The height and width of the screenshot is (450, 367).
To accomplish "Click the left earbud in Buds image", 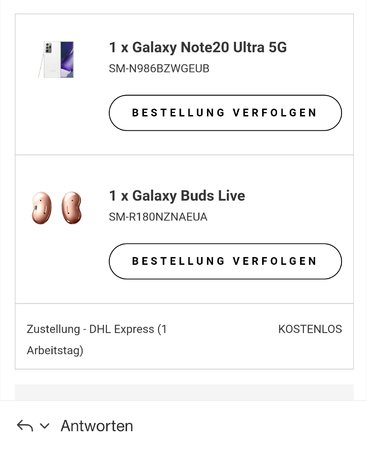I will click(x=42, y=207).
